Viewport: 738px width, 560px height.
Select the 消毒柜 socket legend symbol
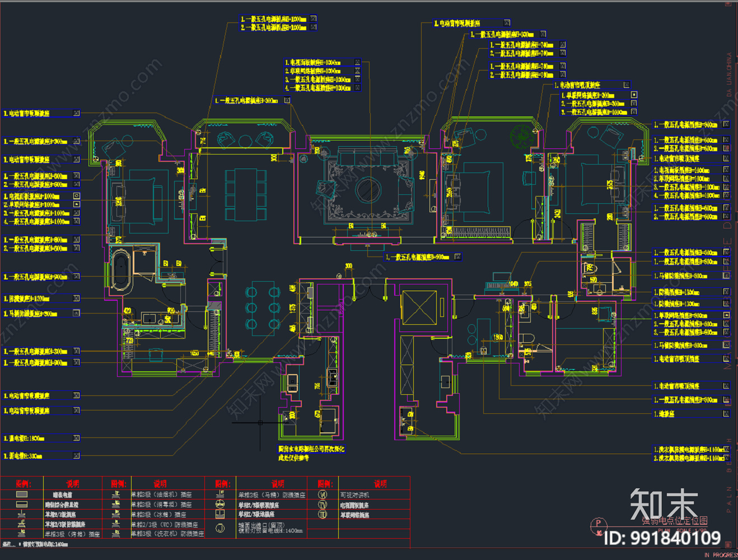tap(115, 504)
